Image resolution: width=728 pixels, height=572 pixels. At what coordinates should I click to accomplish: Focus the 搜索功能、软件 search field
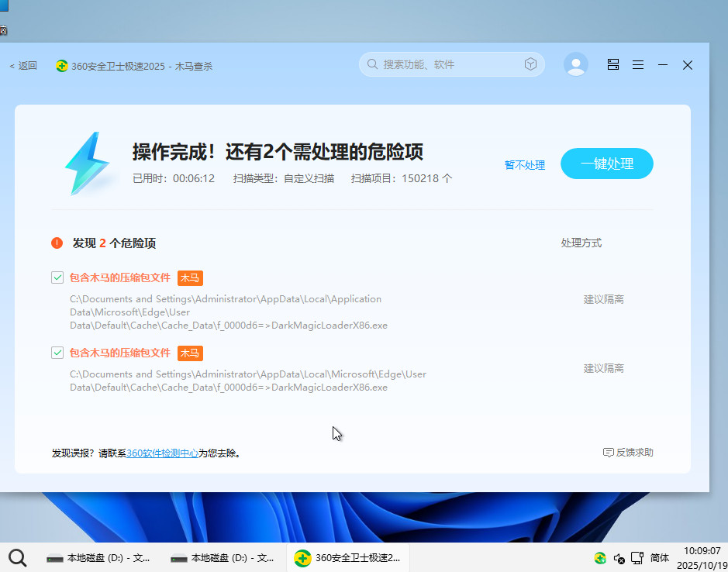coord(451,64)
